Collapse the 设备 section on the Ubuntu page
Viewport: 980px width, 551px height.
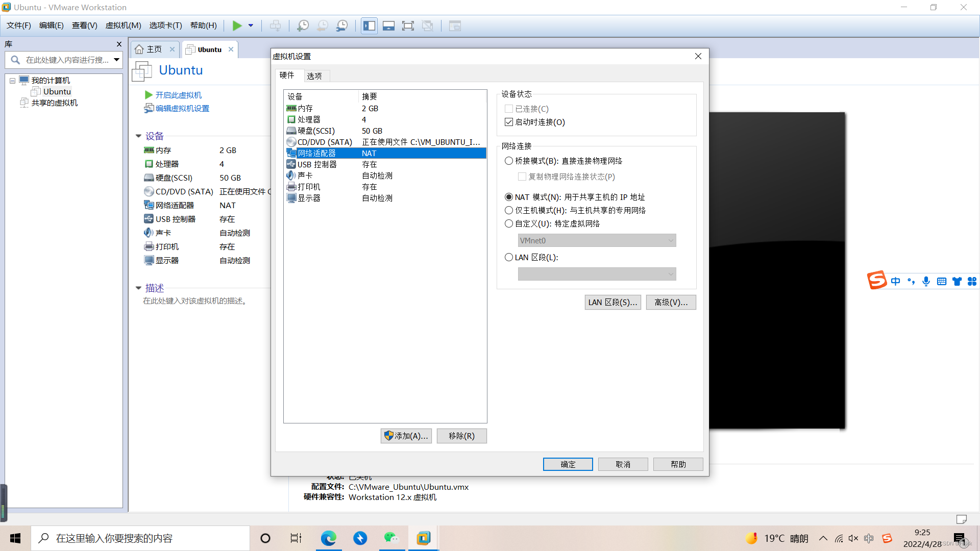coord(138,136)
